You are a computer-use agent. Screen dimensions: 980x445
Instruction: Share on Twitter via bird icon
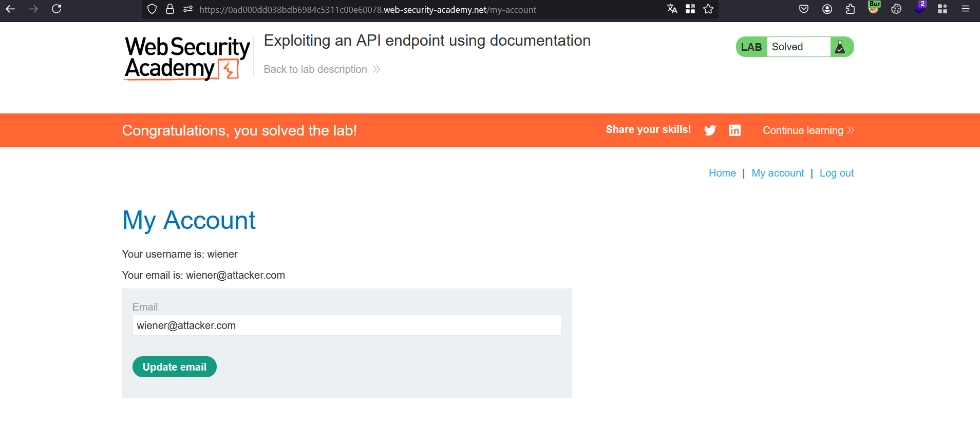tap(710, 130)
